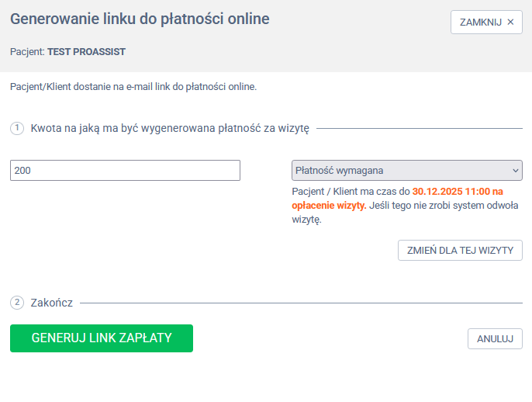Click the orange deadline 30.12.2025 11:00 text
The width and height of the screenshot is (532, 402).
[458, 191]
